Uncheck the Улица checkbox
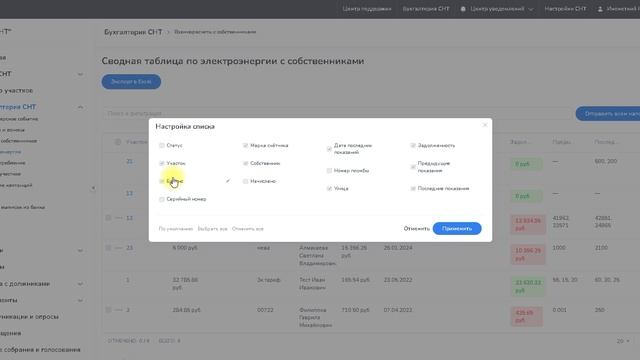The image size is (640, 360). [329, 189]
